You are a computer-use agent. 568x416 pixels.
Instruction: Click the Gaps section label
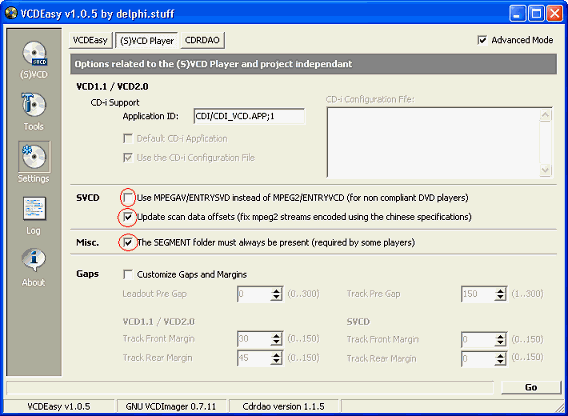[87, 274]
